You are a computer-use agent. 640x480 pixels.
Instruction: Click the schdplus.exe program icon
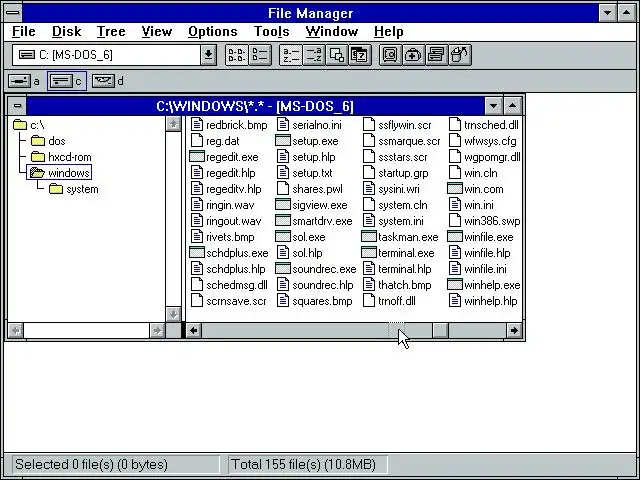(197, 253)
